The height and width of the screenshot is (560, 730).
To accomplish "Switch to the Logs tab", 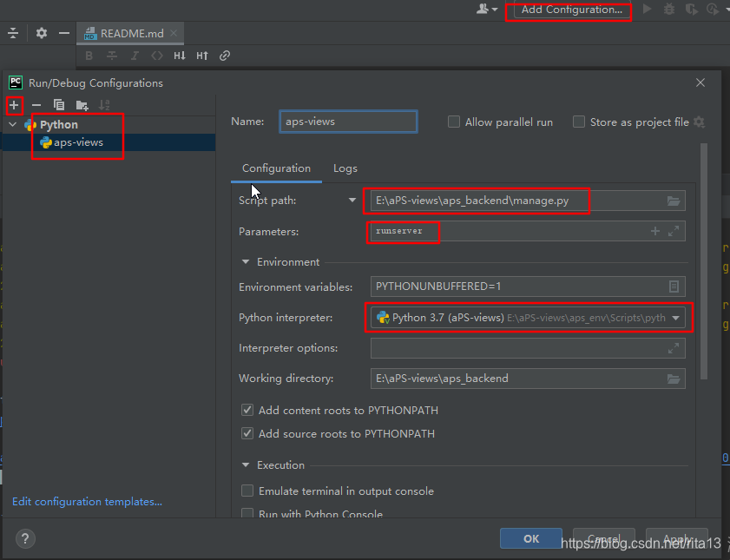I will click(345, 168).
